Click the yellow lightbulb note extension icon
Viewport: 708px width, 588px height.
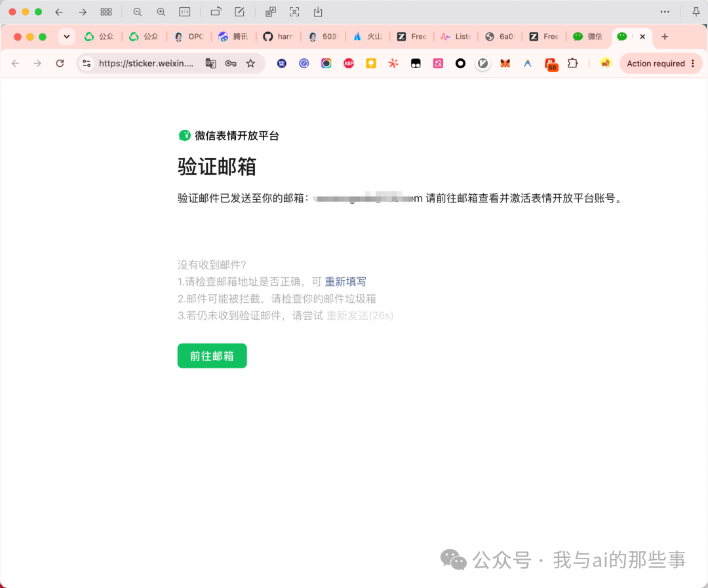(x=371, y=63)
